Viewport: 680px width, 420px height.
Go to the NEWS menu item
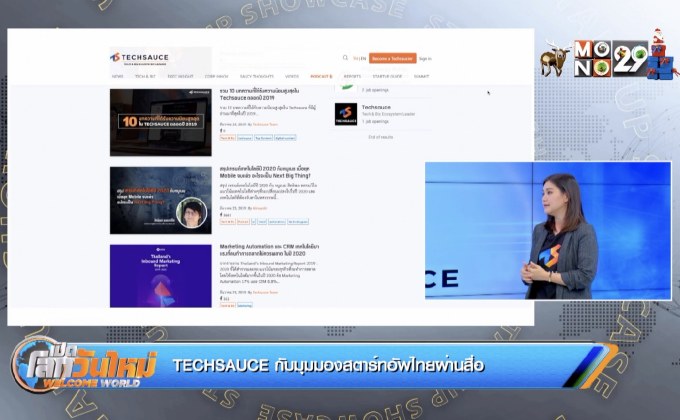pyautogui.click(x=118, y=76)
